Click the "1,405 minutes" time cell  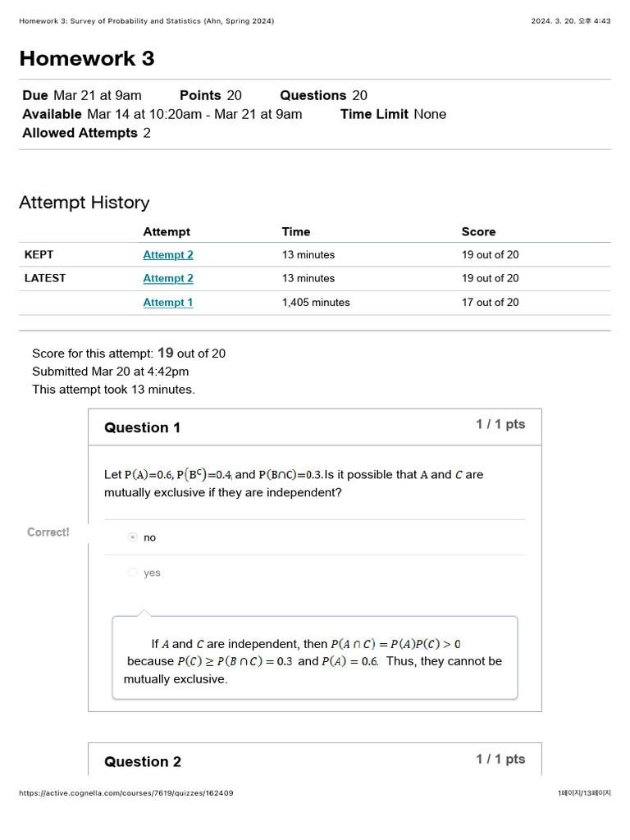316,303
